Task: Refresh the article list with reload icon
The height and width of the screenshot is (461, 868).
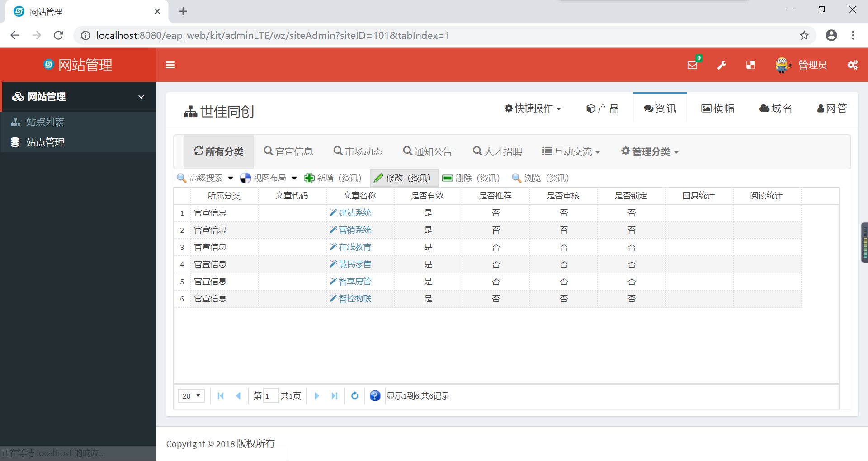Action: [355, 395]
